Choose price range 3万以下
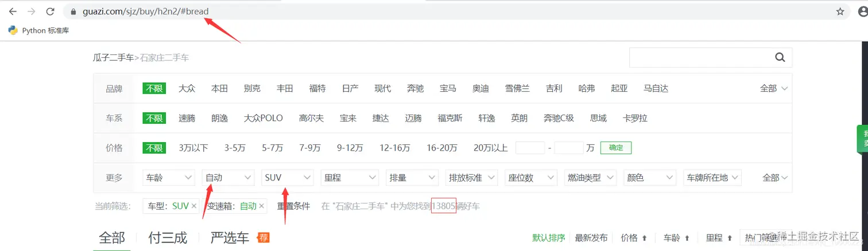Viewport: 868px width, 251px height. click(x=193, y=148)
